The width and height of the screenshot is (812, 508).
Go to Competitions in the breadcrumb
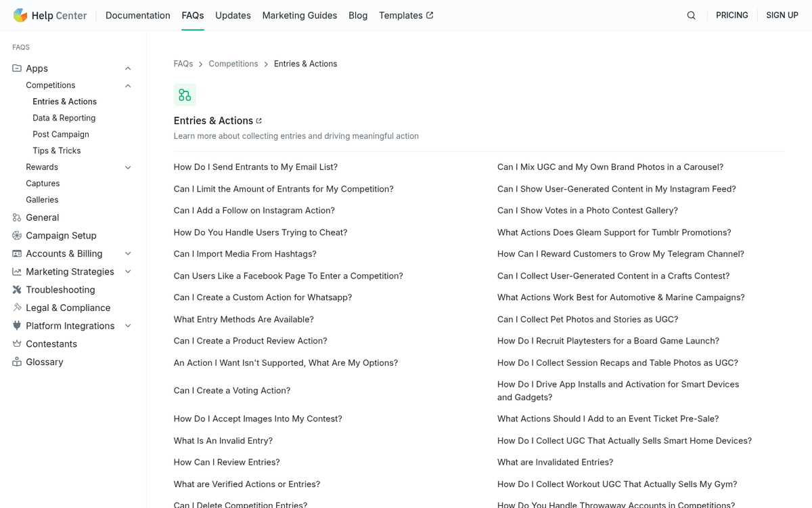click(233, 64)
